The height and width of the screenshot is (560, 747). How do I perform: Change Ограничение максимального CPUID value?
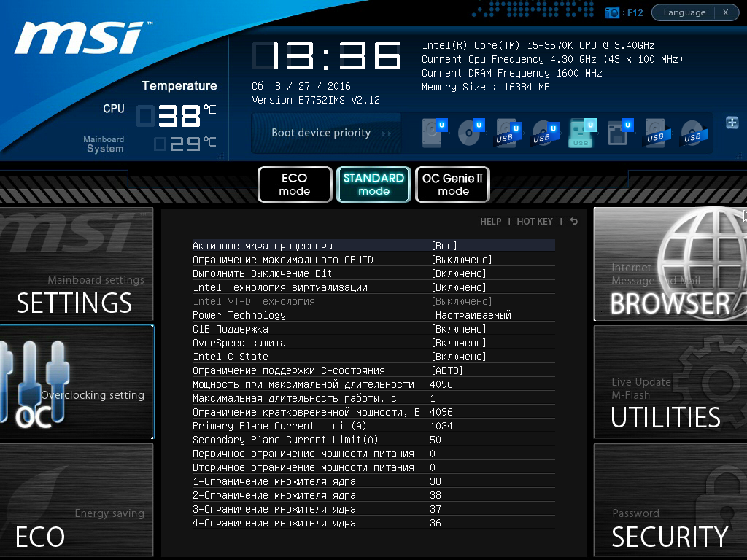click(x=461, y=260)
